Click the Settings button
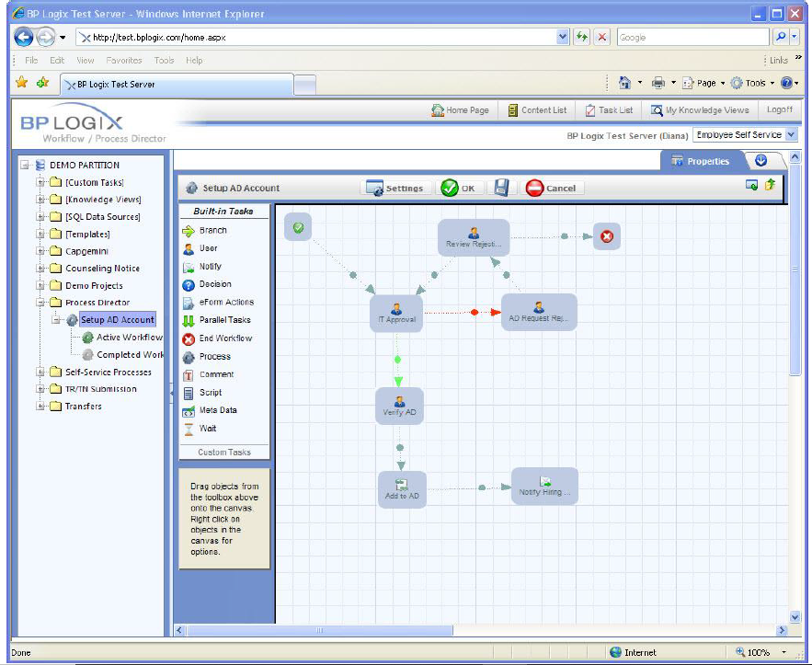 pyautogui.click(x=395, y=188)
